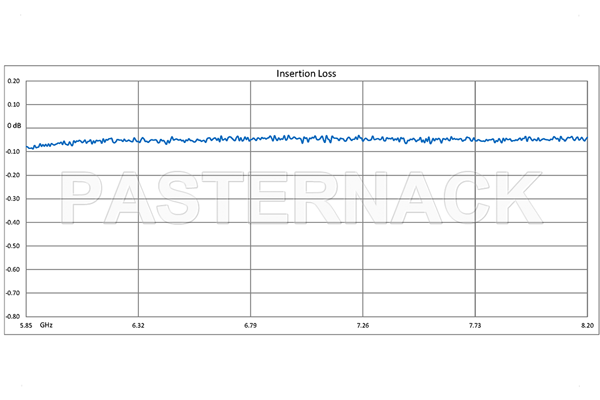Click the -0.30 y-axis label

[13, 199]
